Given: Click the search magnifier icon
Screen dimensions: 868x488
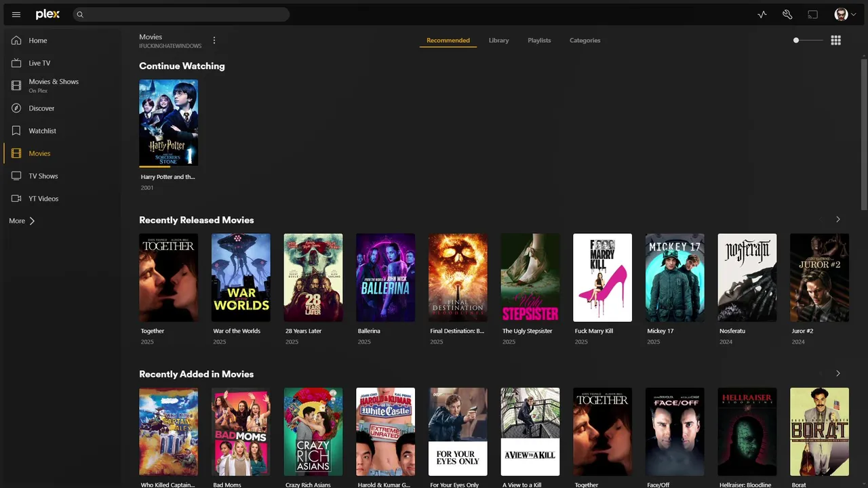Looking at the screenshot, I should pos(80,14).
